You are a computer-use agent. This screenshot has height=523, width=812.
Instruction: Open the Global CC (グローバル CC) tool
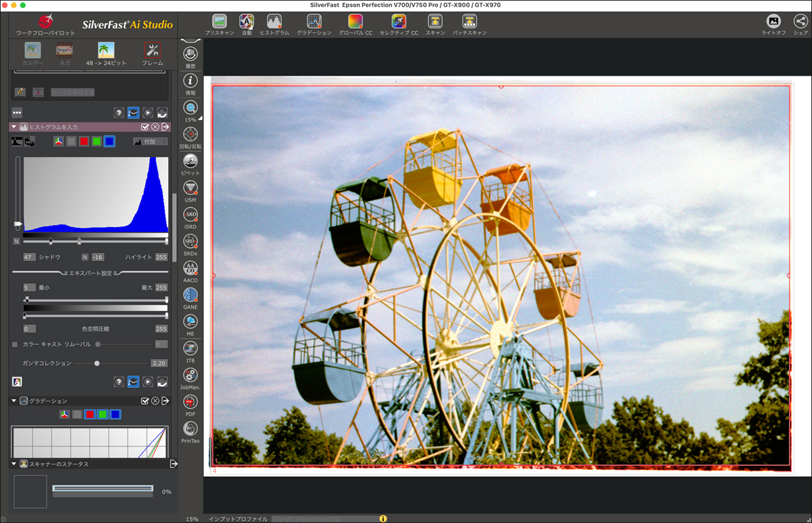(x=355, y=21)
